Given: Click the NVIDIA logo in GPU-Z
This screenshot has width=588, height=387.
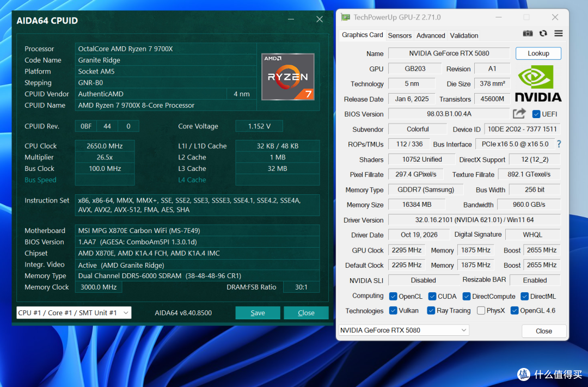Looking at the screenshot, I should [538, 84].
